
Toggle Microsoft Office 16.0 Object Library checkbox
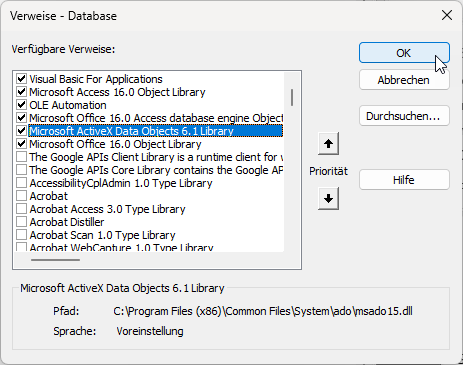point(22,144)
